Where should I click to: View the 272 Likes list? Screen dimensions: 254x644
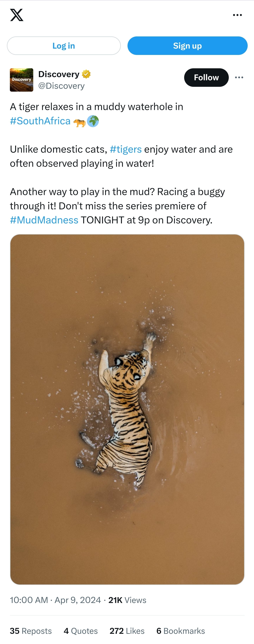coord(127,631)
